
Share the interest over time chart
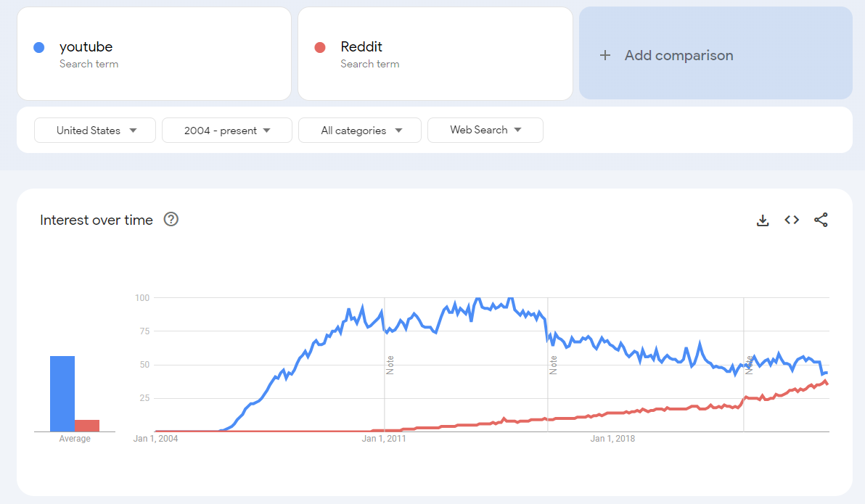pos(821,220)
